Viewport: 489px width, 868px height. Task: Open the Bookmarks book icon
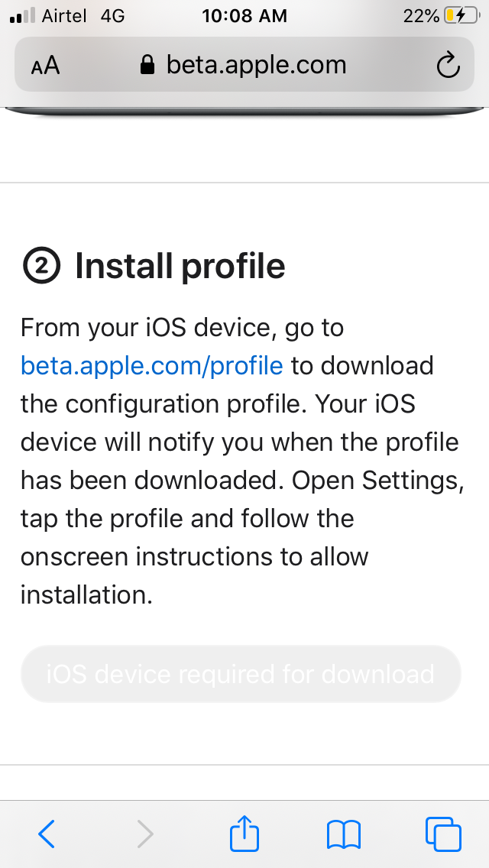pyautogui.click(x=343, y=834)
